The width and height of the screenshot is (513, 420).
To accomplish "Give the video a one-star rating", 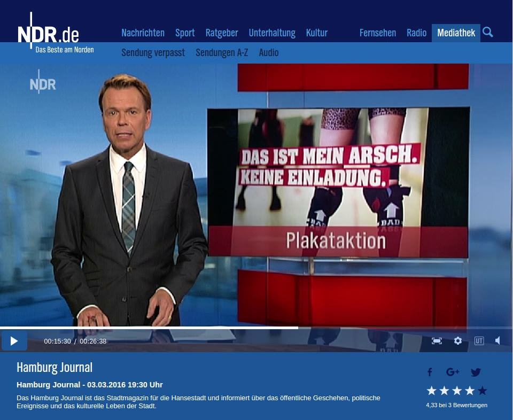I will coord(431,391).
